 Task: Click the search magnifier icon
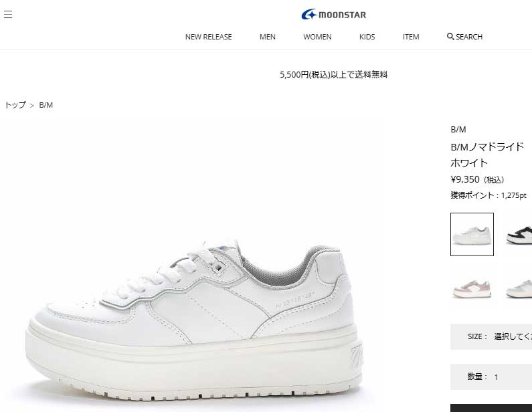(450, 36)
